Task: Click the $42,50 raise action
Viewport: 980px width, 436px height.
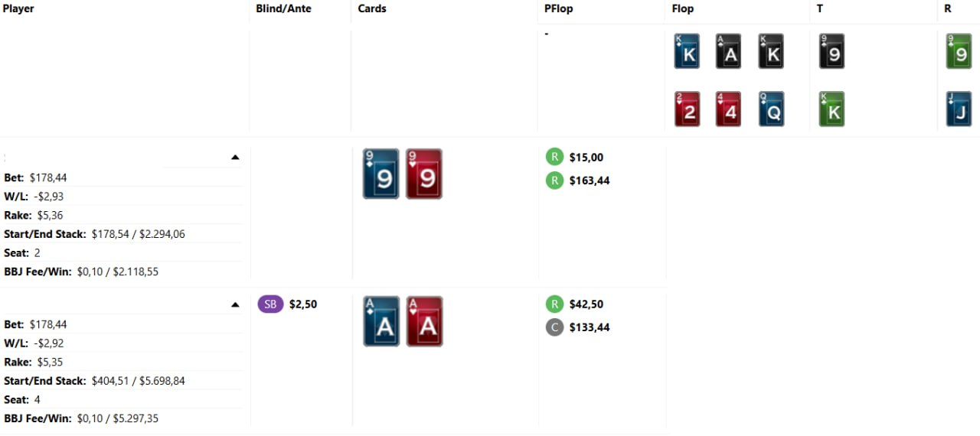Action: click(586, 304)
